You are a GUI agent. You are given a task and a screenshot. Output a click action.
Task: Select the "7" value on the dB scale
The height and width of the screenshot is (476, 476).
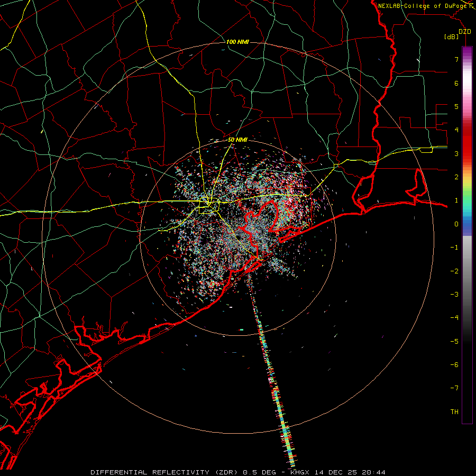tap(456, 59)
